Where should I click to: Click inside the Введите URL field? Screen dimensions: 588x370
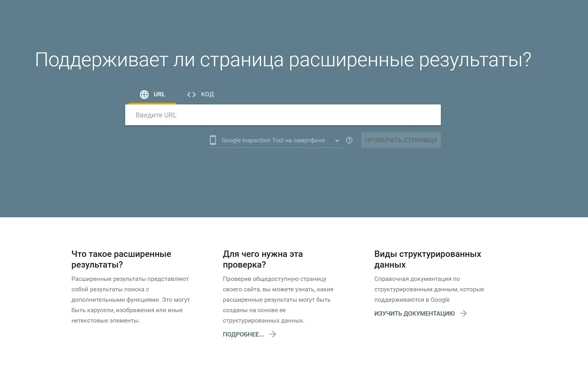[283, 115]
